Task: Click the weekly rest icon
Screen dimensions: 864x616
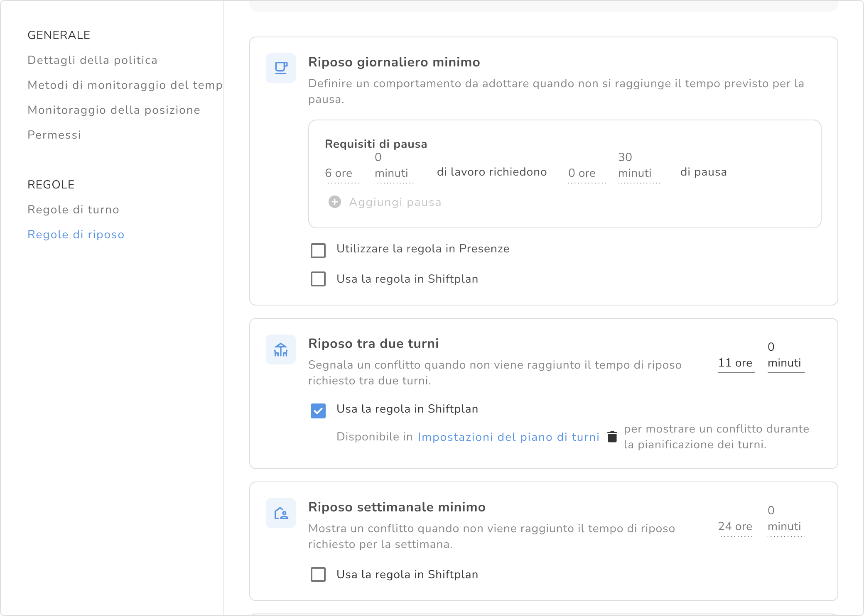Action: (x=281, y=513)
